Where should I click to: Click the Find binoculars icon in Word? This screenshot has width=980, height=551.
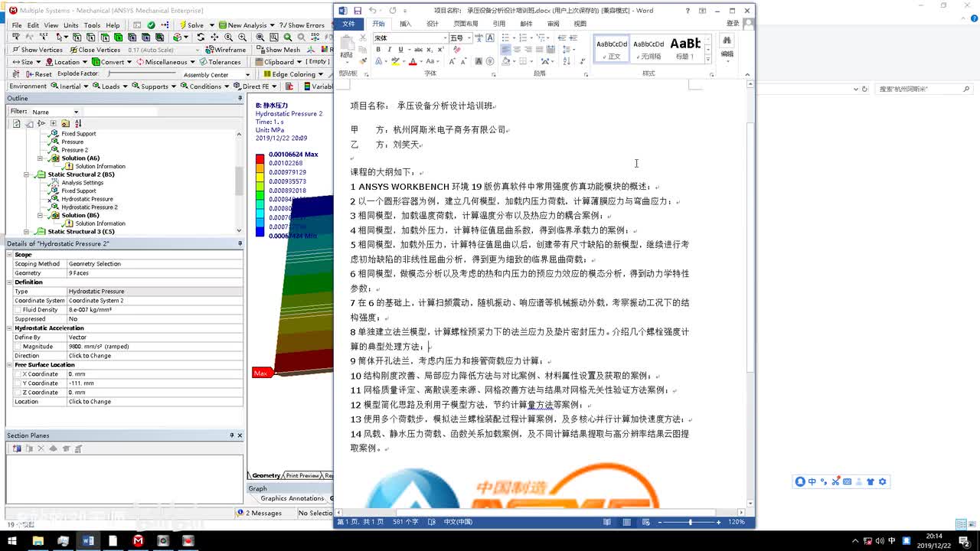727,40
